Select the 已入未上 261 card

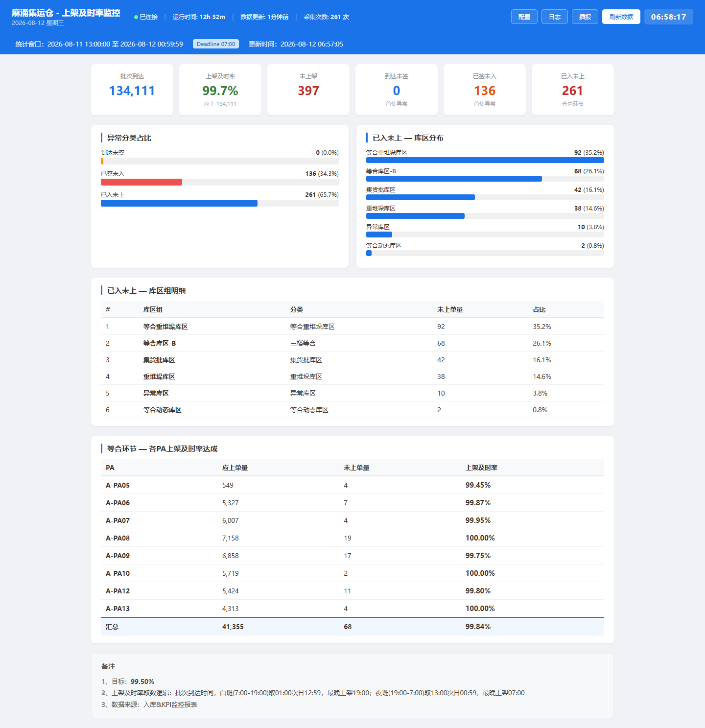[573, 90]
